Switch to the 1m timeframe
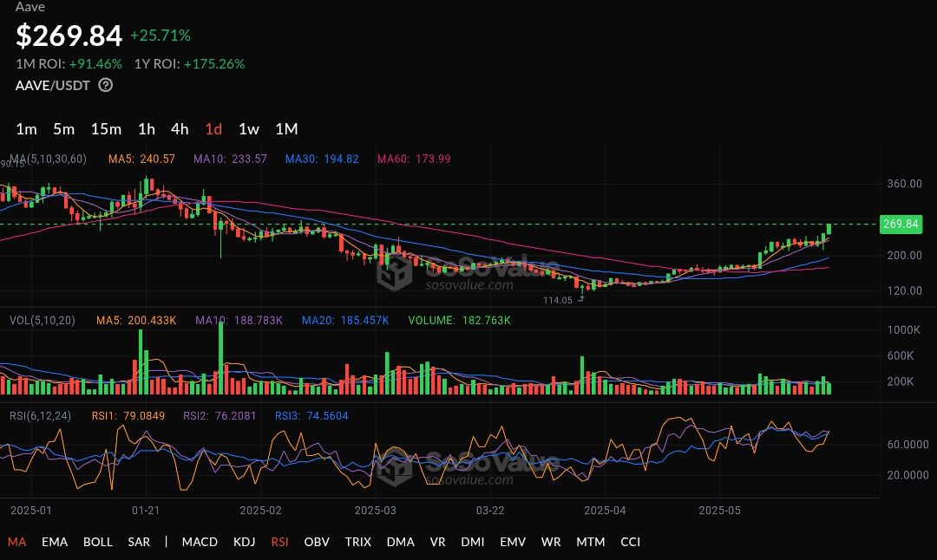Viewport: 937px width, 560px height. (26, 129)
